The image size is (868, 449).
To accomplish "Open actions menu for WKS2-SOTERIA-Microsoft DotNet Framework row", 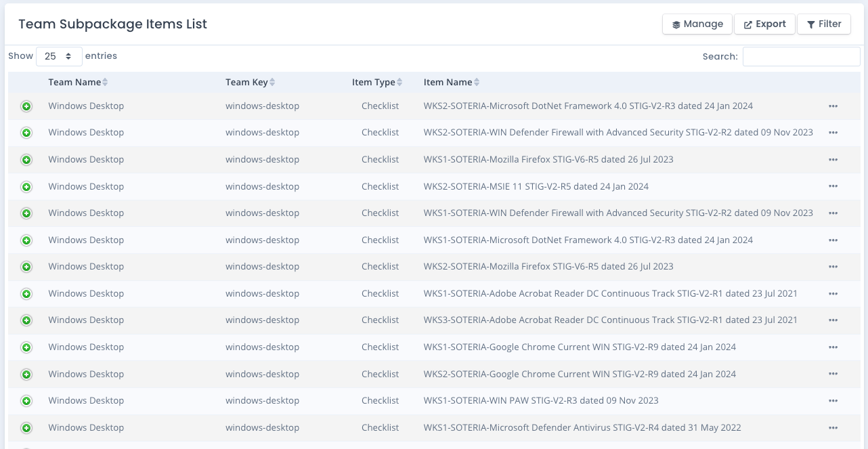I will [x=833, y=106].
